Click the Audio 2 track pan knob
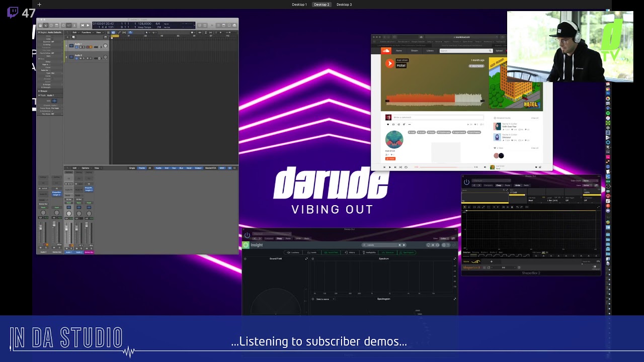This screenshot has height=362, width=644. 105,57
